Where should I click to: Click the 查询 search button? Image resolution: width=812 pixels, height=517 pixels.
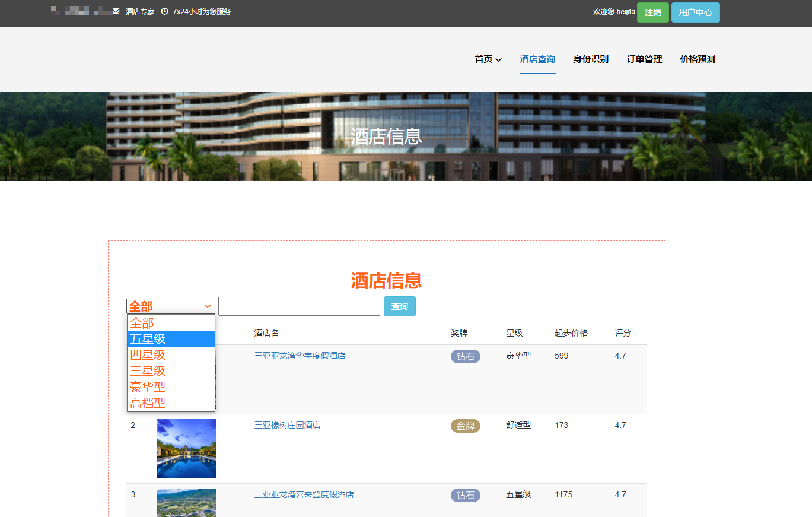[400, 306]
